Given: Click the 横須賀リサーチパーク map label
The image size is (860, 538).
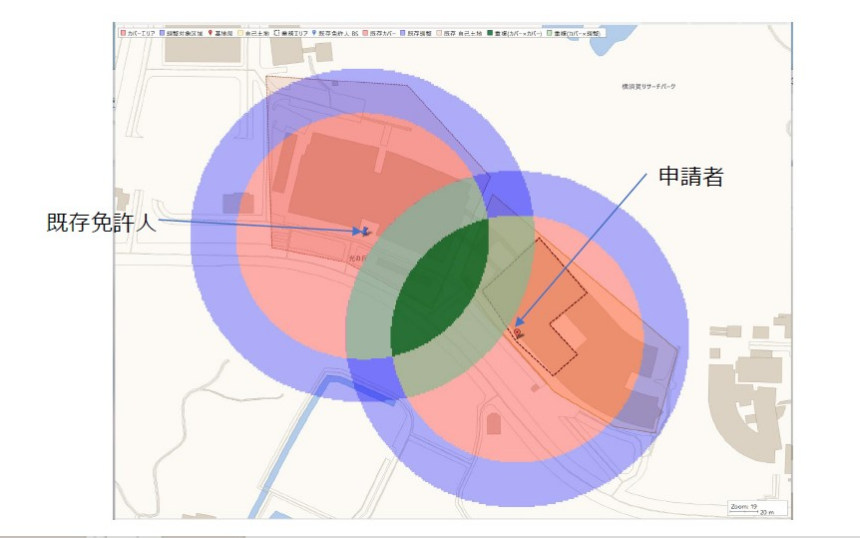Looking at the screenshot, I should point(649,87).
